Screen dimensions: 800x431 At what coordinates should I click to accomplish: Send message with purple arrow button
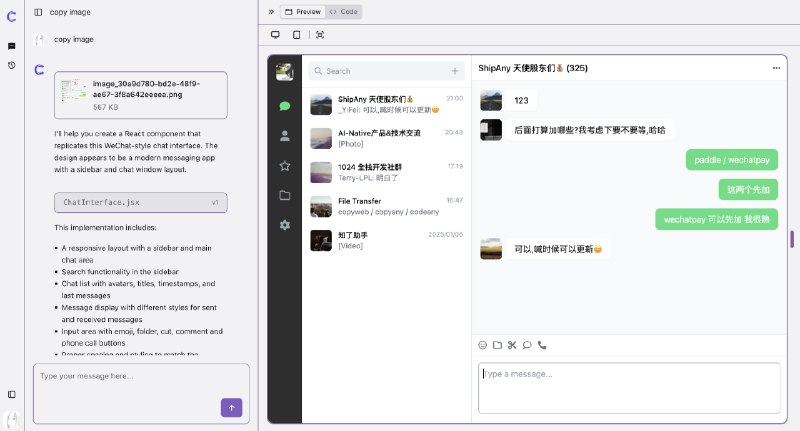tap(232, 408)
